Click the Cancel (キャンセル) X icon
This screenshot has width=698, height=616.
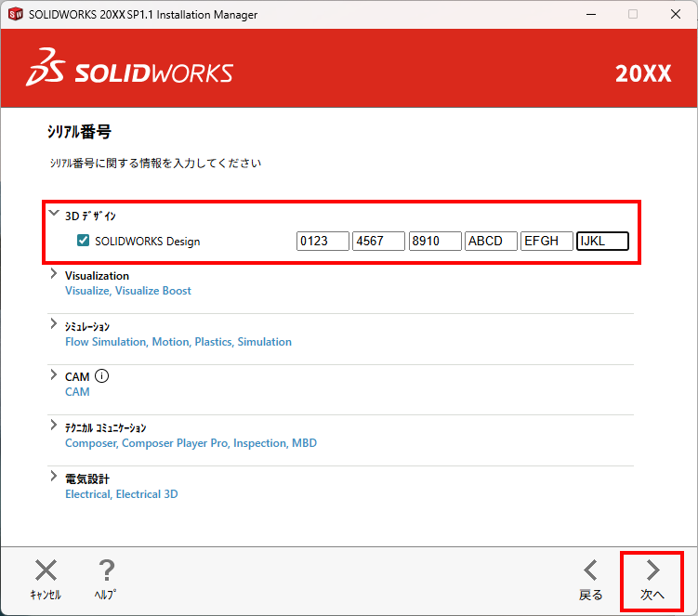[46, 570]
